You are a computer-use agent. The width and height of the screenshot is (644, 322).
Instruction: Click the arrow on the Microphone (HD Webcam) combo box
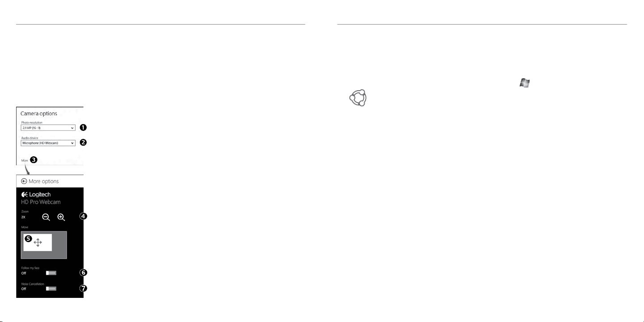(x=72, y=143)
